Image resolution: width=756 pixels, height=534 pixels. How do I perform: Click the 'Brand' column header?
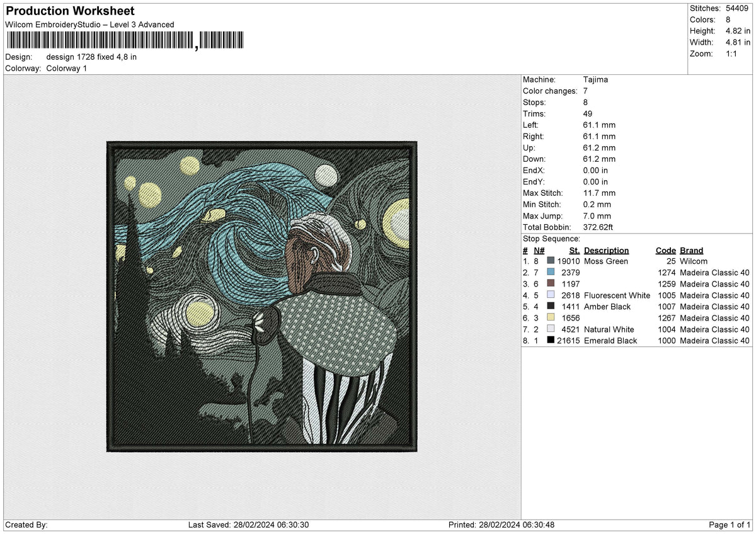(692, 251)
